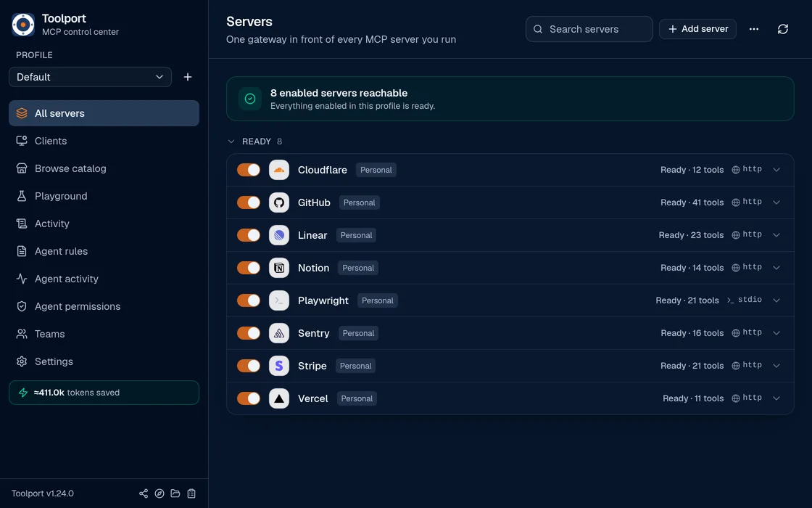Expand the Vercel row details
The width and height of the screenshot is (812, 508).
point(776,398)
